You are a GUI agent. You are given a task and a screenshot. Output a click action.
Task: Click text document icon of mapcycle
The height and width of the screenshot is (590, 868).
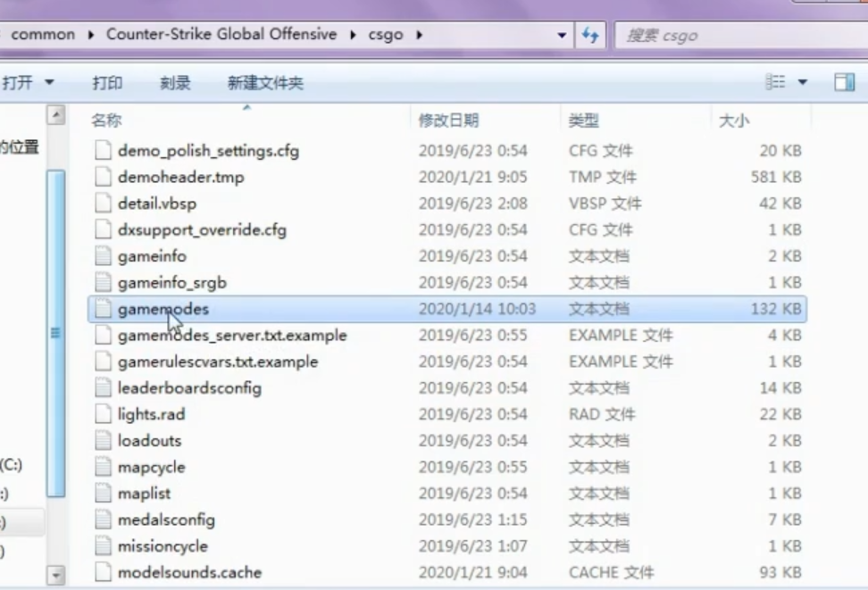[103, 467]
